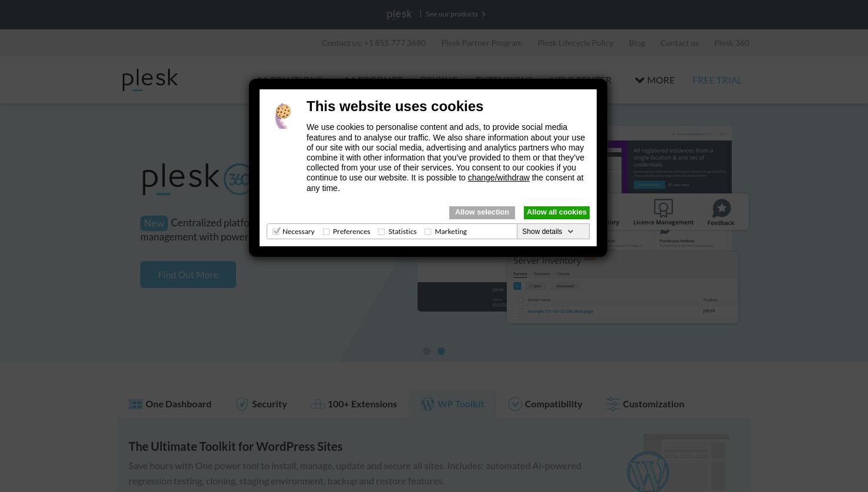Click the cookie icon in consent dialog

tap(283, 116)
